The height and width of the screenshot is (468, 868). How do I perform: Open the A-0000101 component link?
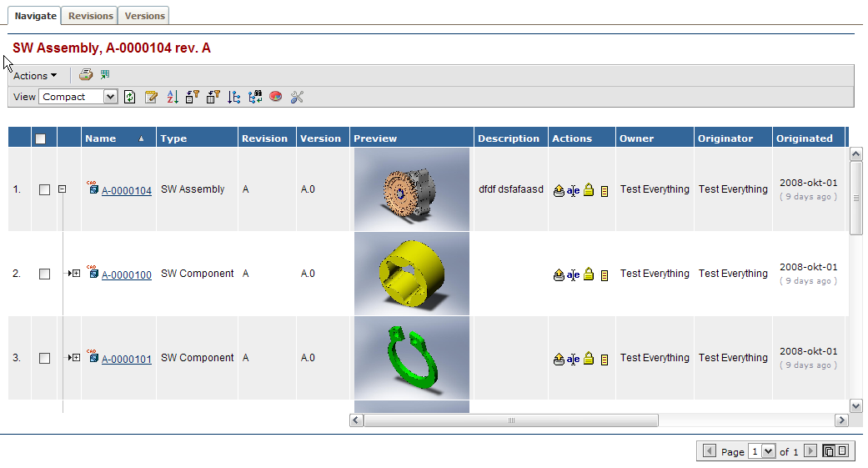pyautogui.click(x=126, y=359)
